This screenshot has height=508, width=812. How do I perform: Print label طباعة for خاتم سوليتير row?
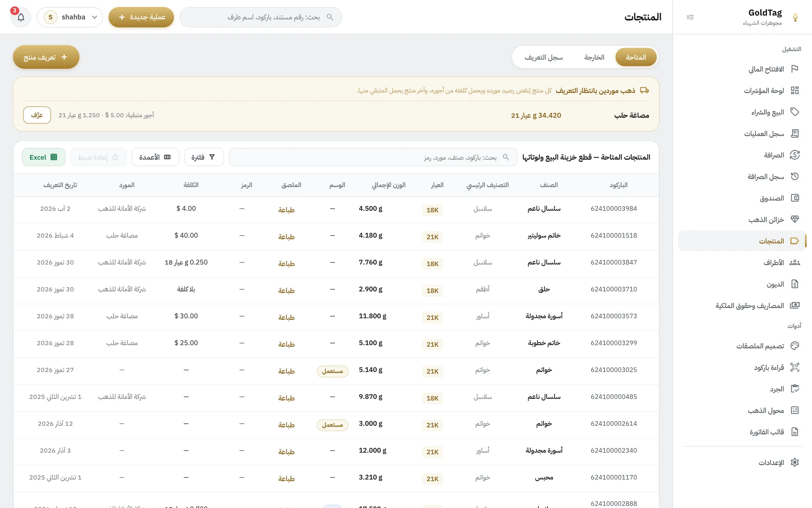[286, 237]
